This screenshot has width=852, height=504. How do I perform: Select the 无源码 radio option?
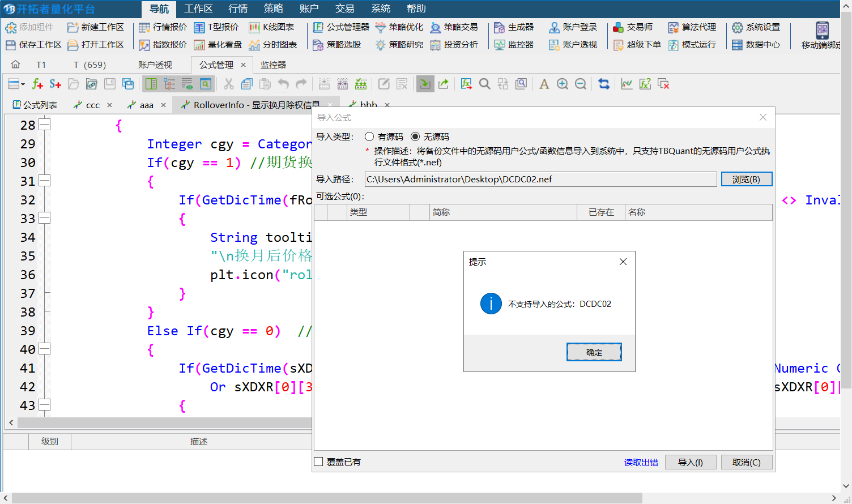(415, 137)
